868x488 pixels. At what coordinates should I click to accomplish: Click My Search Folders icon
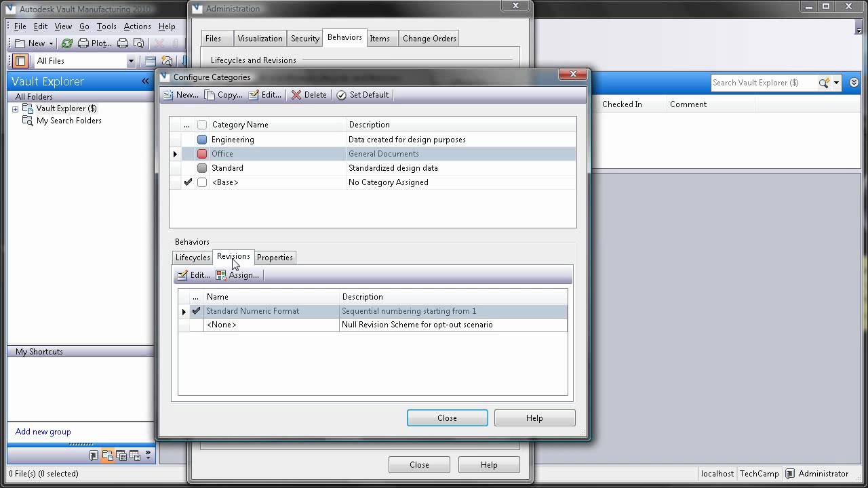28,121
